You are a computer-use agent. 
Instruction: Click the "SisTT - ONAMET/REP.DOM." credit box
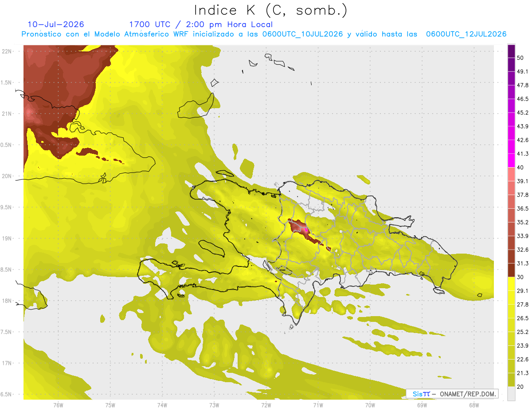click(452, 394)
